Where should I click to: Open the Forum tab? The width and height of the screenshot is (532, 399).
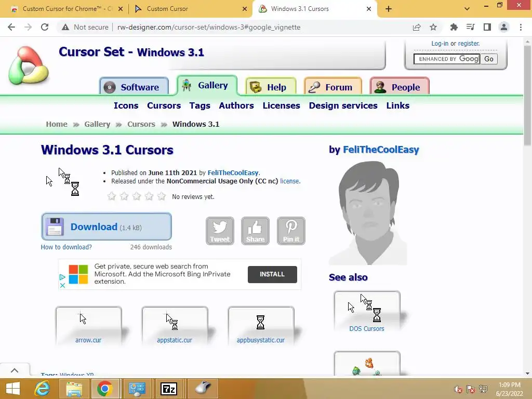[x=333, y=87]
